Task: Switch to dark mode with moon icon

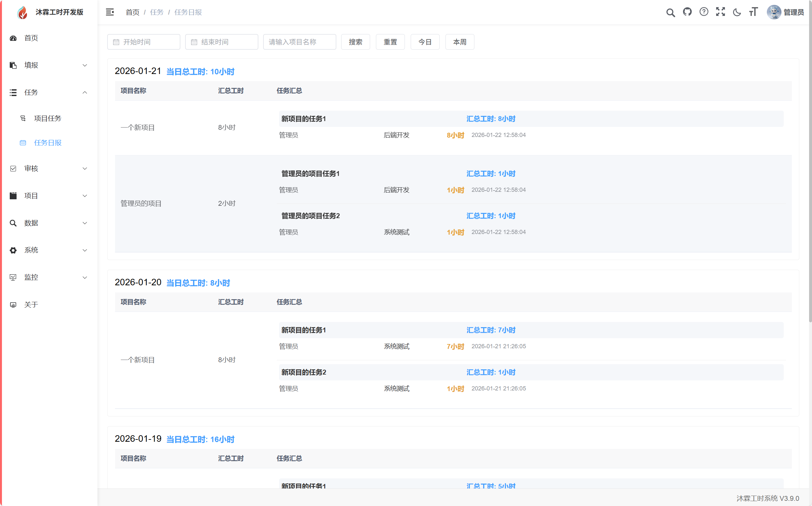Action: coord(737,12)
